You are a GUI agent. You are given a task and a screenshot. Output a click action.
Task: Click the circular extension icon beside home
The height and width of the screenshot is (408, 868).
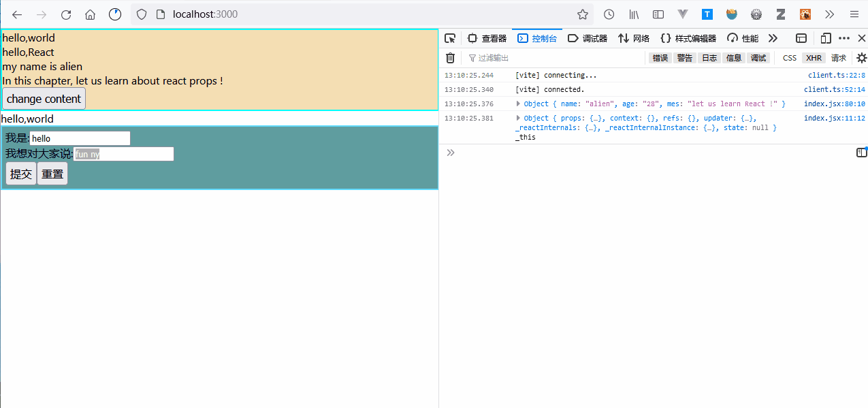pyautogui.click(x=115, y=14)
